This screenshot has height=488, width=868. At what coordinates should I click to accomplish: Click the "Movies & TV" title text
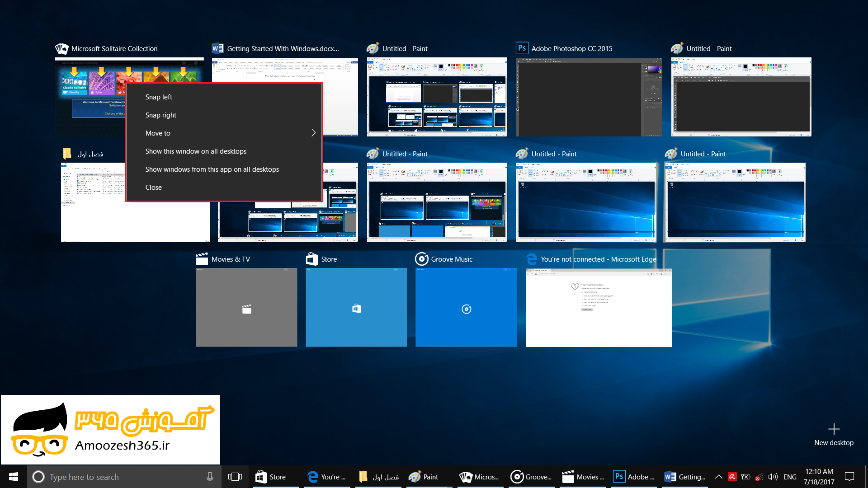coord(231,259)
